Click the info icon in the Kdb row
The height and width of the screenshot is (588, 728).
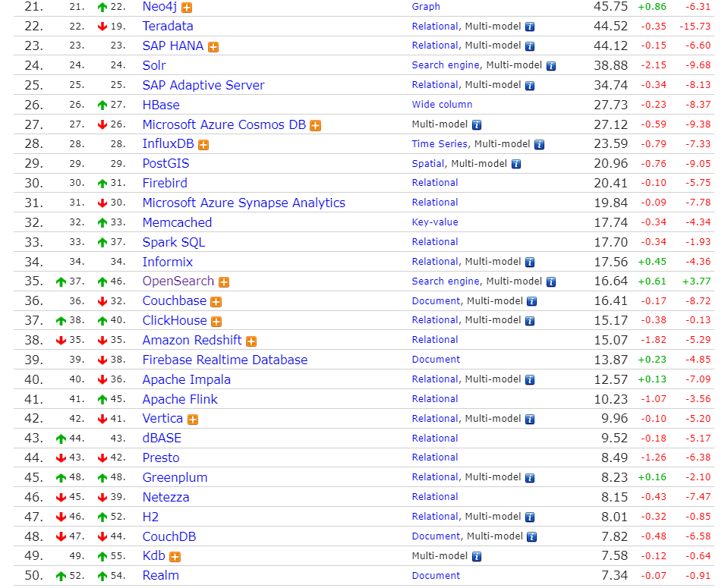477,557
